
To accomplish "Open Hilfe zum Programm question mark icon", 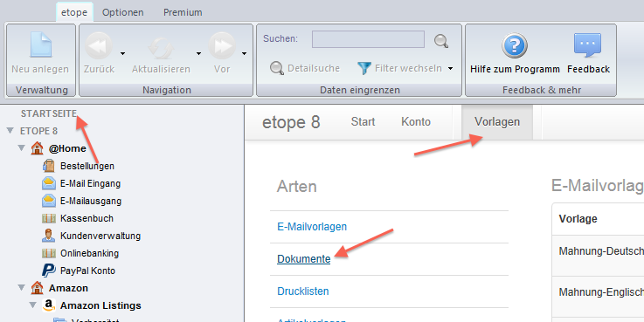I will pyautogui.click(x=514, y=46).
